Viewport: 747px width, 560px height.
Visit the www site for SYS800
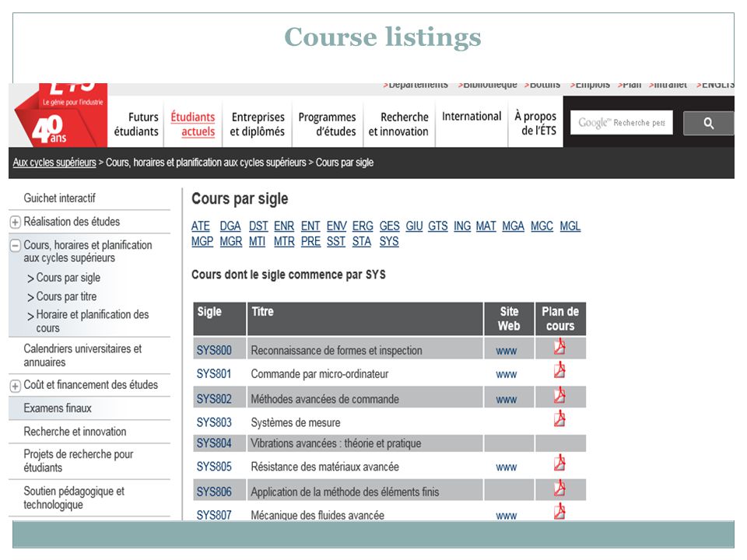[506, 351]
